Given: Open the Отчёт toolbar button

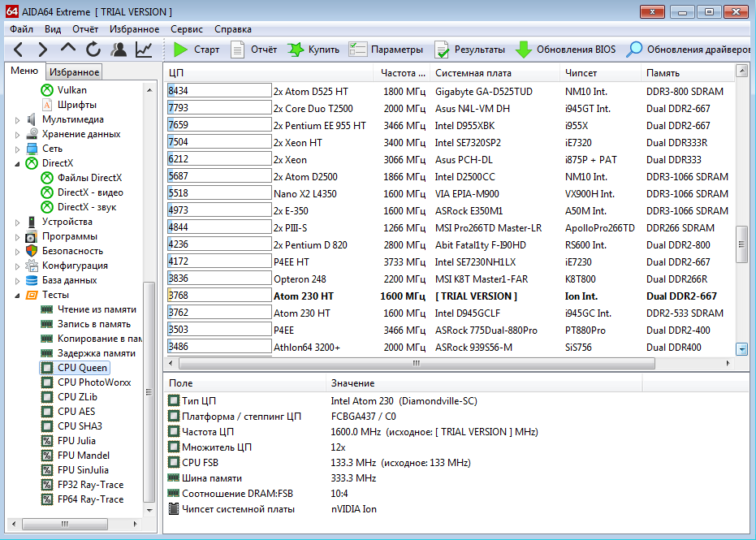Looking at the screenshot, I should 253,50.
